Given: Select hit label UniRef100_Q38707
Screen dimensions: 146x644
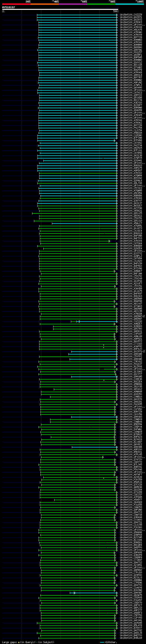Looking at the screenshot, I should click(x=131, y=201).
